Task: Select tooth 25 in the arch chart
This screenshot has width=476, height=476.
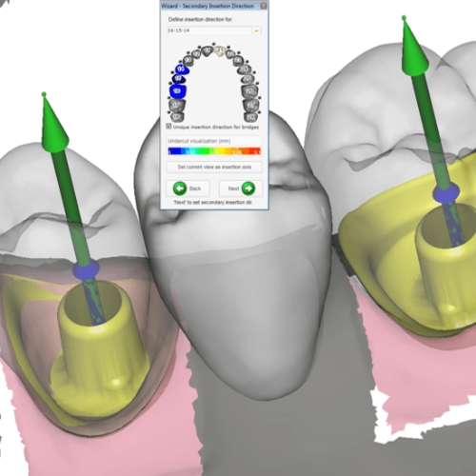Action: [248, 78]
